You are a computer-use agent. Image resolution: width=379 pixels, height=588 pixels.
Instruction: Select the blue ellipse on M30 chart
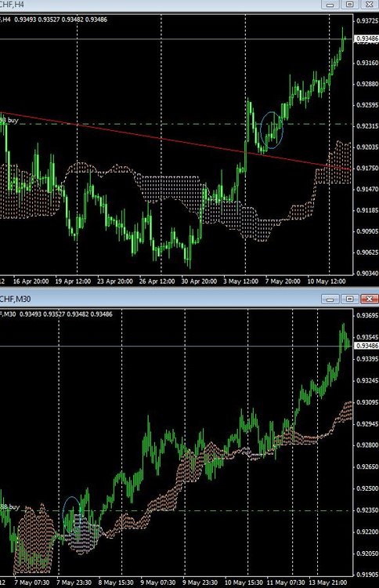[x=71, y=514]
